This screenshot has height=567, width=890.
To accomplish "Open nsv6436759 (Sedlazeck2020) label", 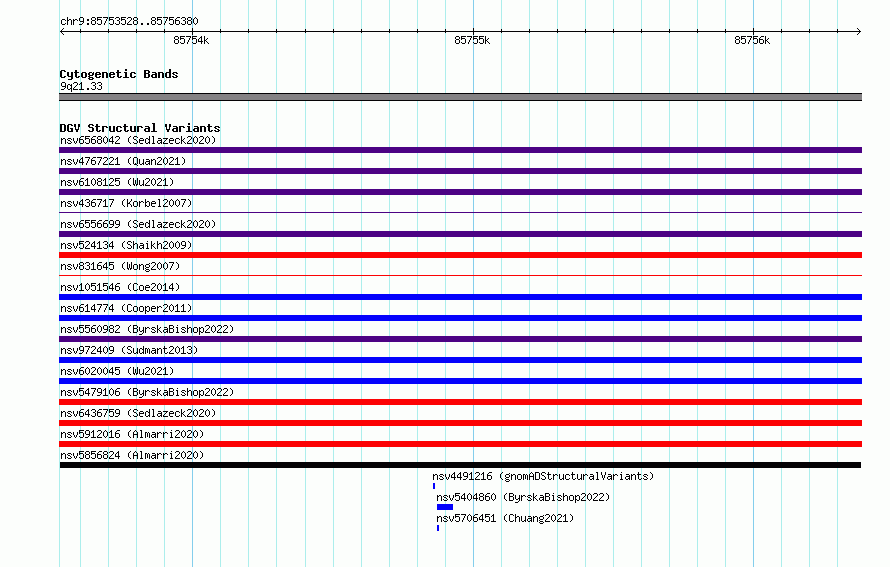I will (138, 413).
